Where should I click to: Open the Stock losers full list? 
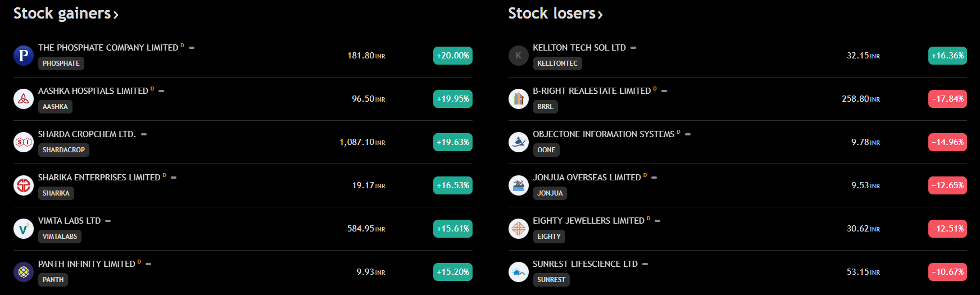coord(555,13)
